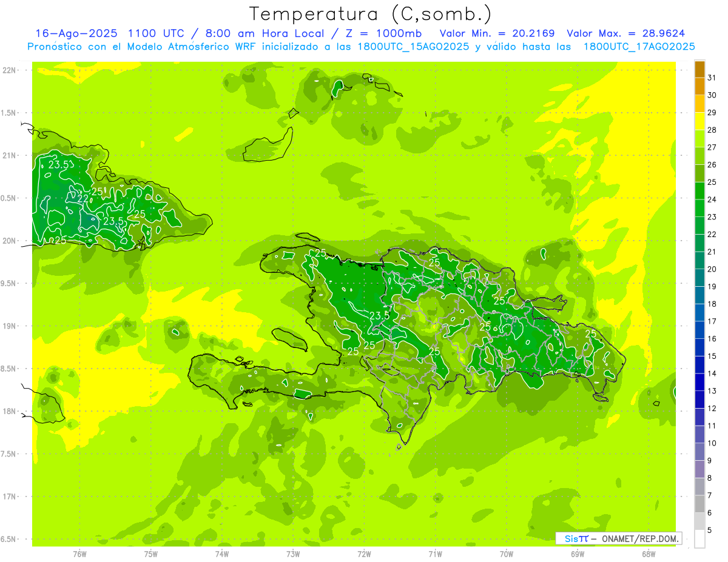The image size is (728, 562).
Task: Click the '70W' longitude label
Action: 507,554
